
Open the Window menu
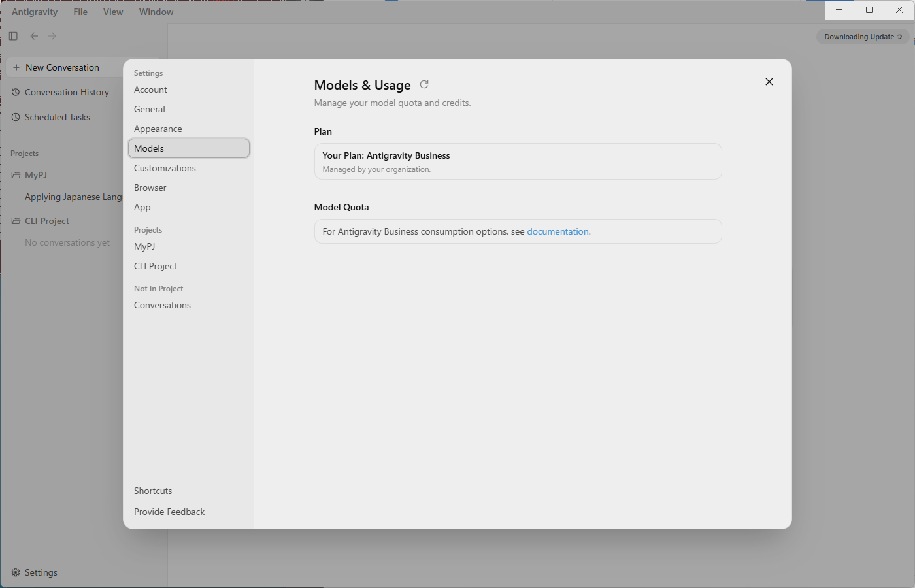[156, 12]
